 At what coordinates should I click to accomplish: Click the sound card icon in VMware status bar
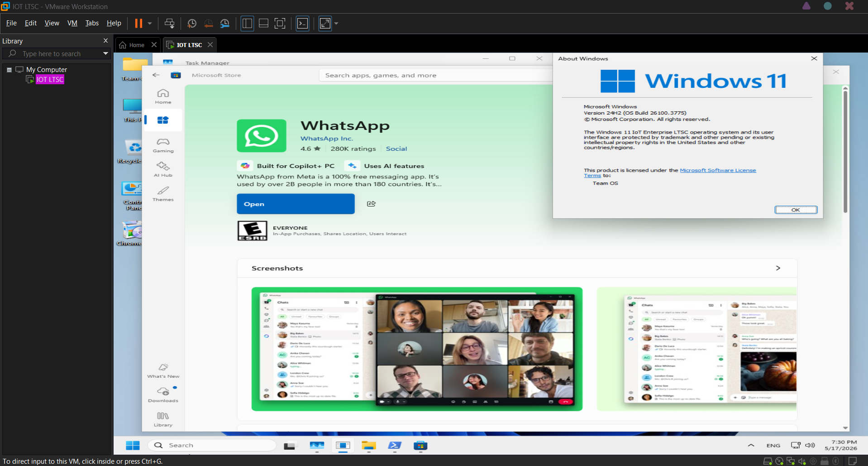pyautogui.click(x=802, y=461)
